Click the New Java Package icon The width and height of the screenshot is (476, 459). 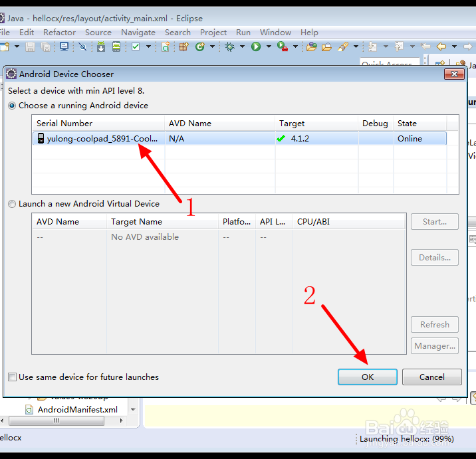click(183, 46)
